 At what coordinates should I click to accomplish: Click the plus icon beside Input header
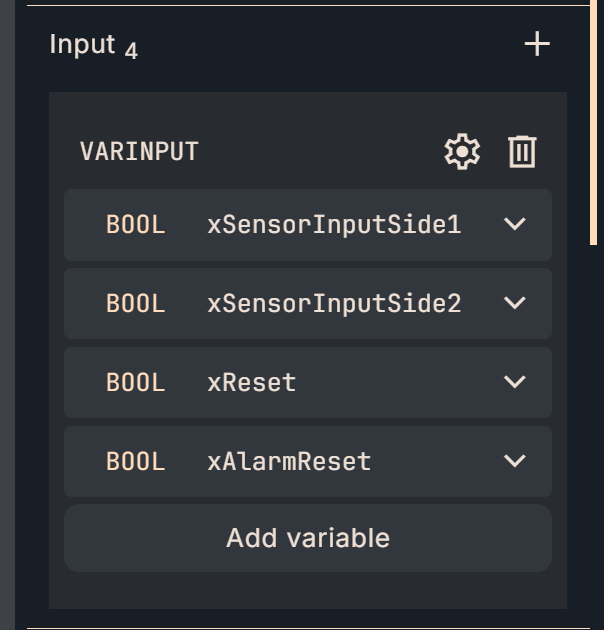[x=537, y=44]
